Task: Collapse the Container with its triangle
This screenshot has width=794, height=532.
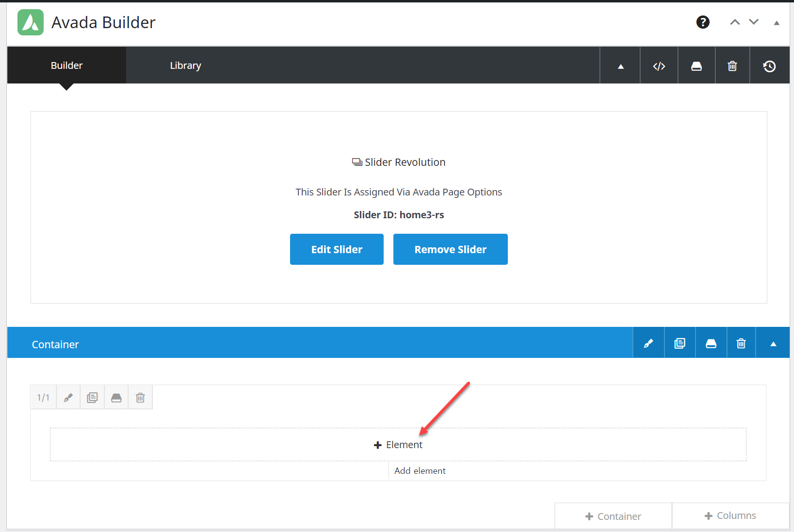Action: 773,343
